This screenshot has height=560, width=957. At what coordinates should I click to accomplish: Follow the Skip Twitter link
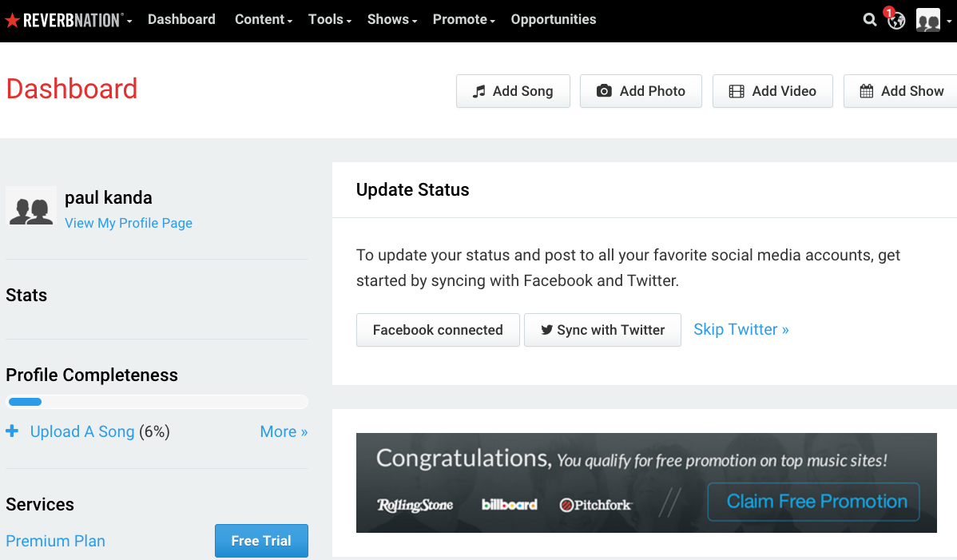741,329
